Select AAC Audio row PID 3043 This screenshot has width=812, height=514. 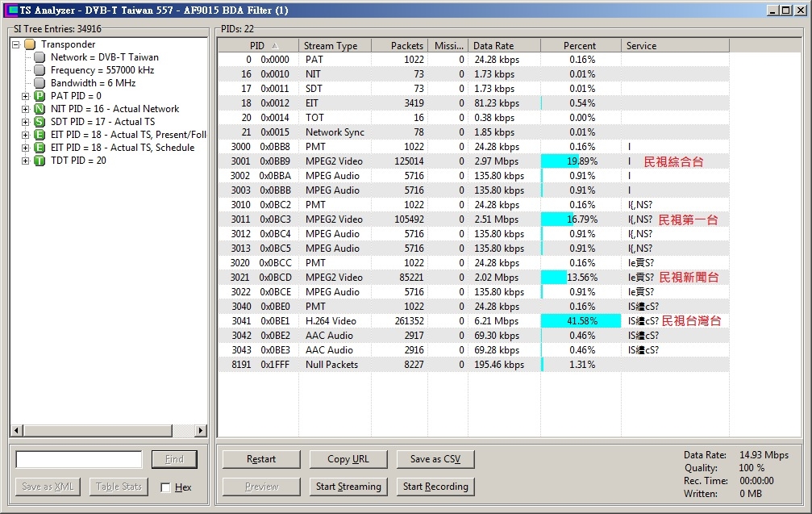[x=473, y=349]
